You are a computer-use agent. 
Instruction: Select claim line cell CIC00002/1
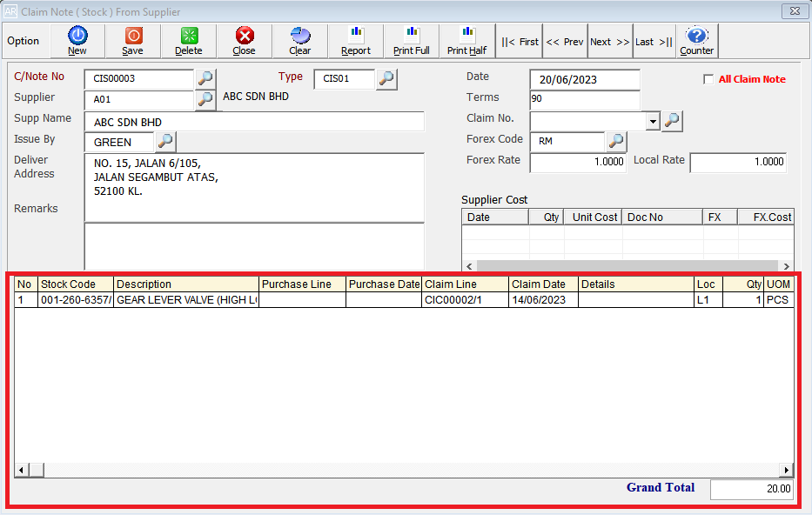pos(465,299)
